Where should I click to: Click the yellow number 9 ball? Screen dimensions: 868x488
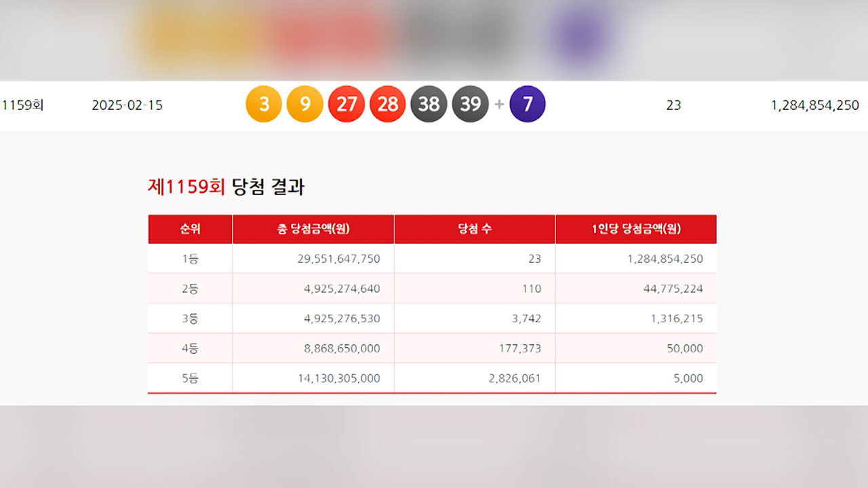(x=304, y=104)
